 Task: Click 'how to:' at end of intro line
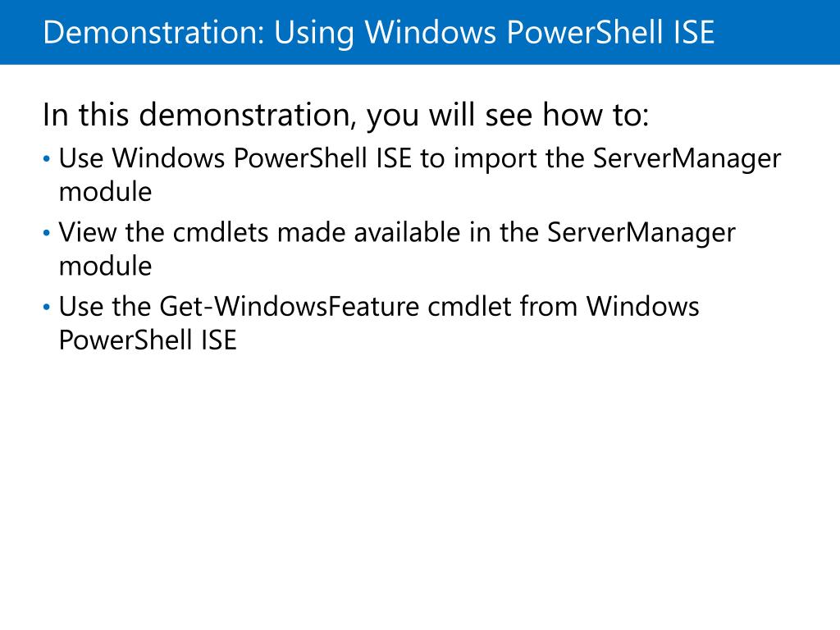click(x=596, y=115)
